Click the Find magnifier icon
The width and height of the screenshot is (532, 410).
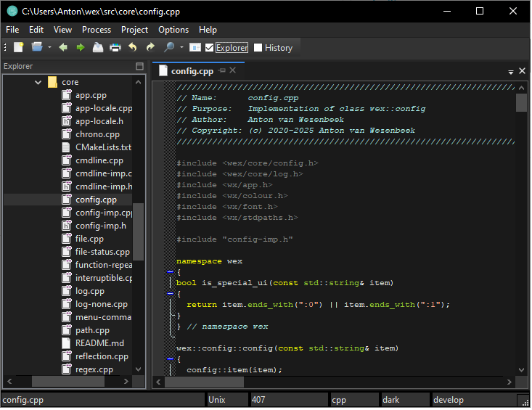(169, 48)
